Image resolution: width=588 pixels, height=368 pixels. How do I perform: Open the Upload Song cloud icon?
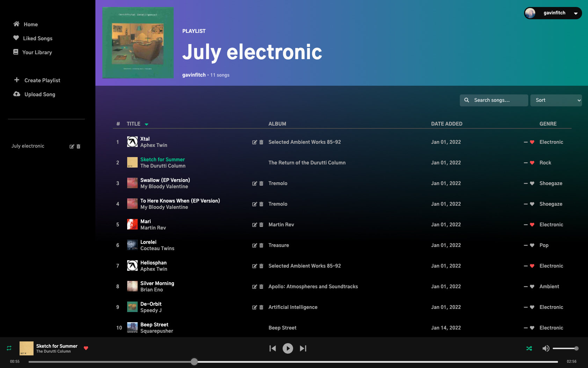(16, 94)
